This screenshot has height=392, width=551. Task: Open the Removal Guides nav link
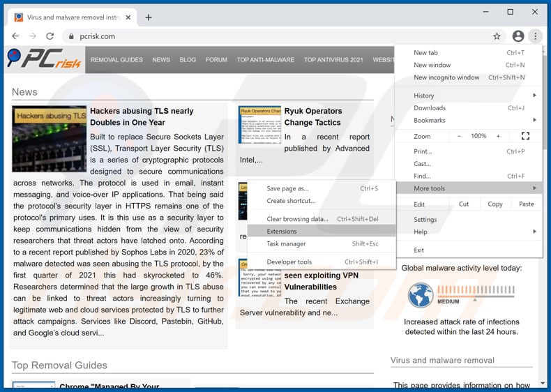(x=116, y=60)
